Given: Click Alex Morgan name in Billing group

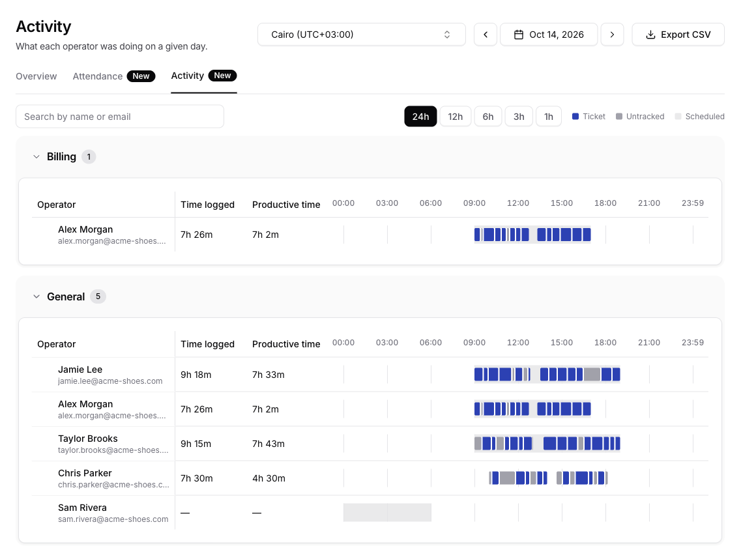Looking at the screenshot, I should (85, 229).
